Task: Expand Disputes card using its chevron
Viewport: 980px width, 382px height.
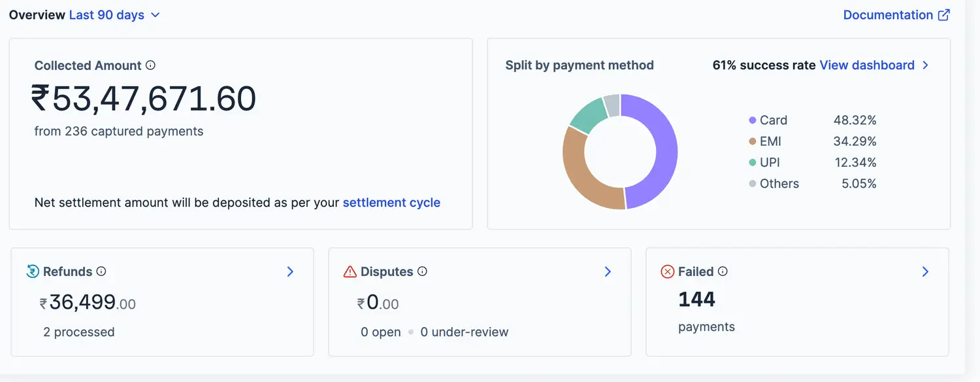Action: [x=608, y=271]
